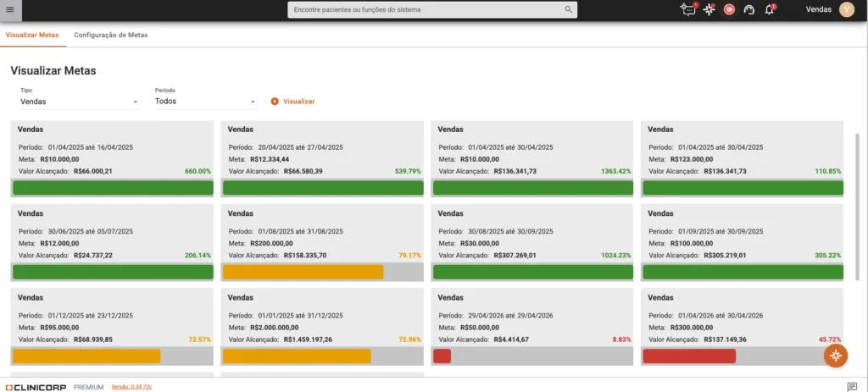This screenshot has height=392, width=868.
Task: Click the sparkle icon in top bar
Action: (x=709, y=9)
